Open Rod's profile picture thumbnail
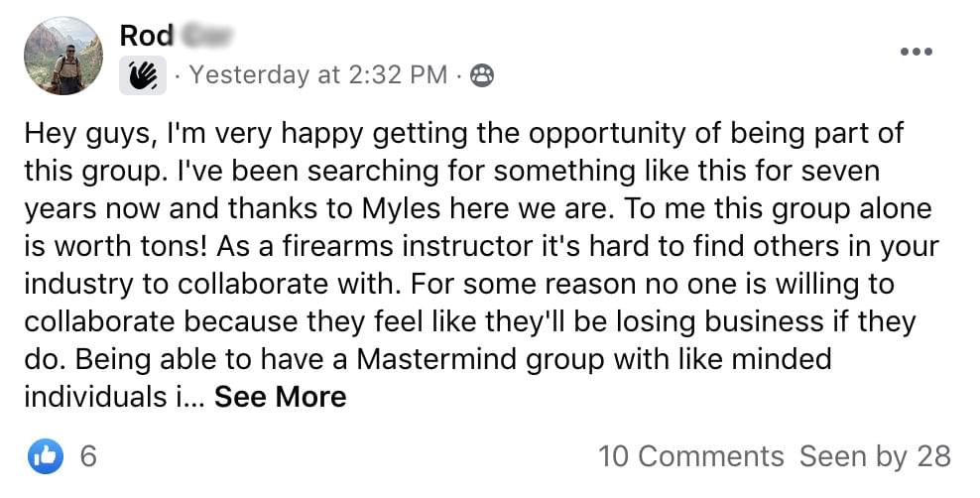The image size is (980, 498). [x=62, y=56]
